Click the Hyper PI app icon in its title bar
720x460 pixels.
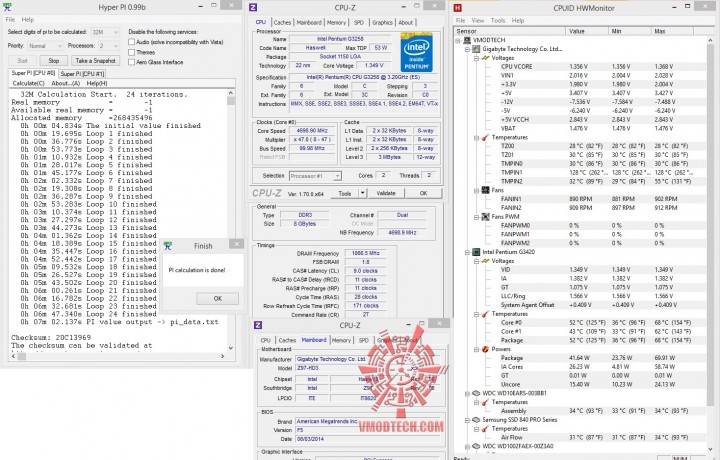point(7,7)
